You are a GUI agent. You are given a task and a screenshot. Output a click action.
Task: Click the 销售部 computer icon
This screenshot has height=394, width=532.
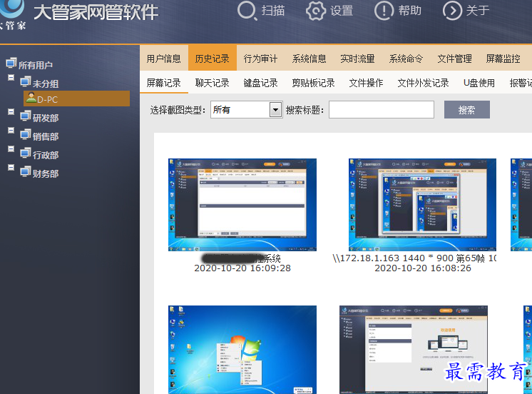(x=26, y=135)
